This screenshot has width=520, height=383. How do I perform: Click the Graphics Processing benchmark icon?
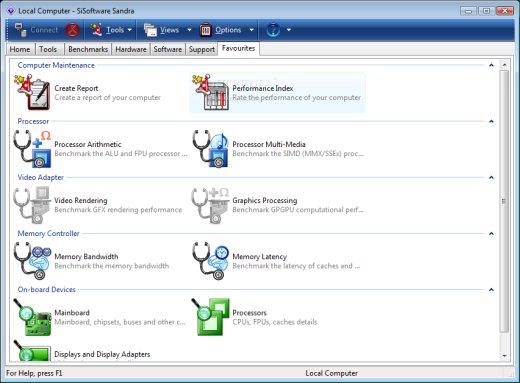point(210,205)
